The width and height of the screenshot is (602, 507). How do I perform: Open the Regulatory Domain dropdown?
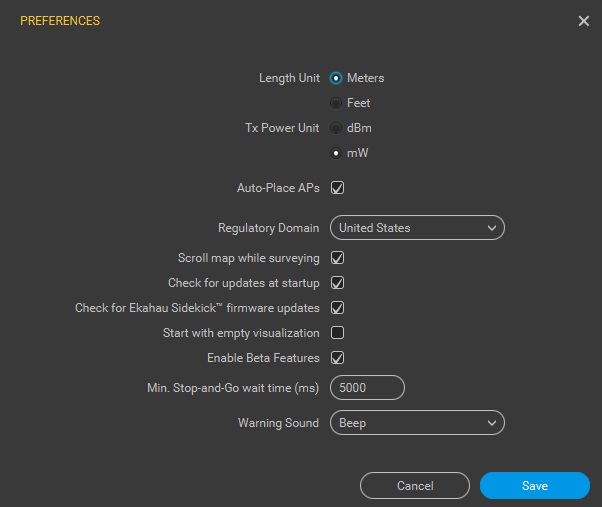(417, 228)
